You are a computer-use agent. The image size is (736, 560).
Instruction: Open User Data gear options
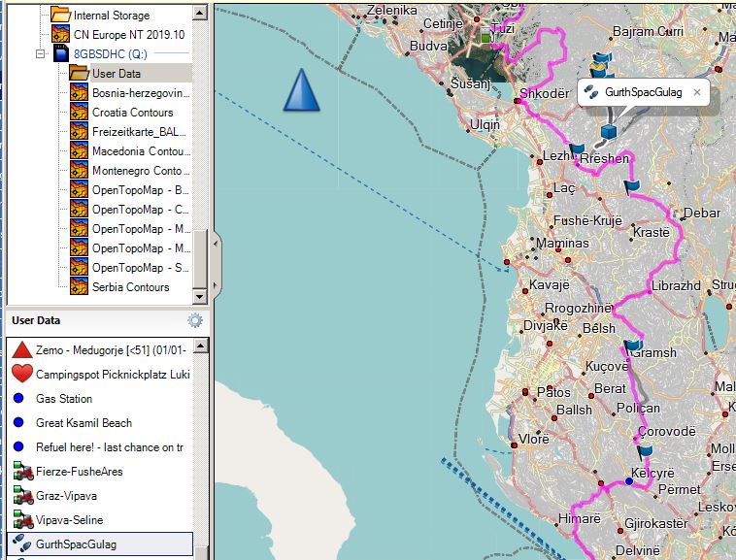195,320
